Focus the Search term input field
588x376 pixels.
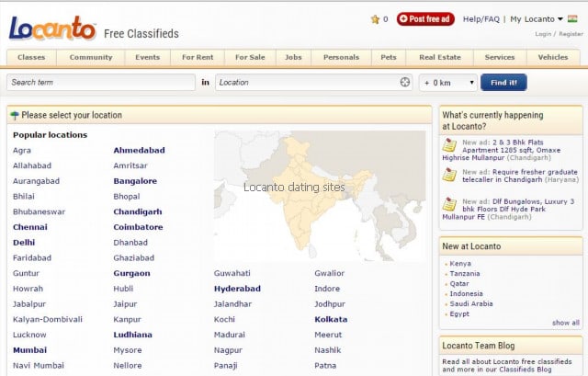click(x=99, y=82)
